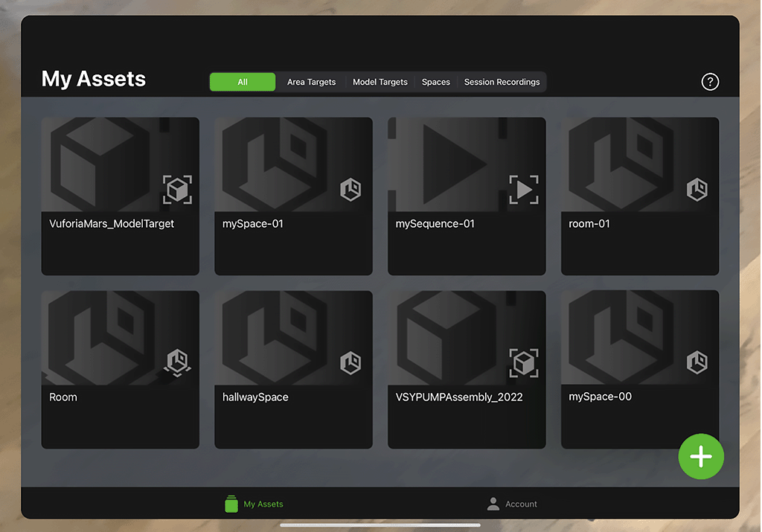Switch to the Area Targets tab
The width and height of the screenshot is (762, 532).
[311, 82]
